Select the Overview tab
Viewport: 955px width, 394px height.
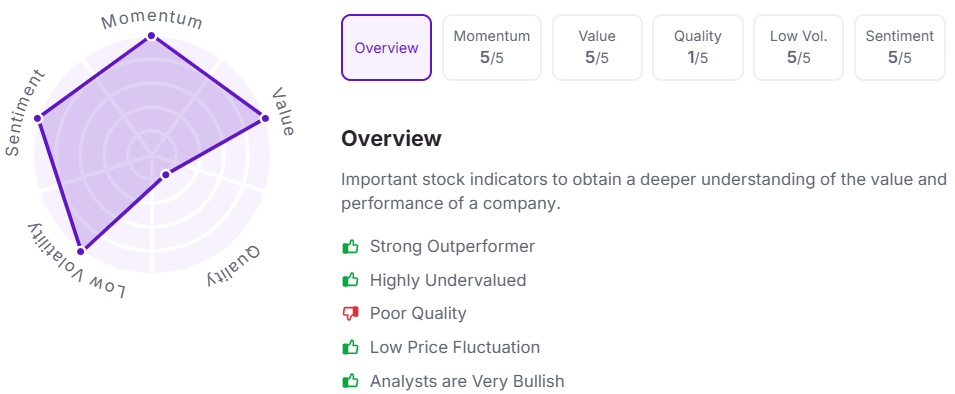click(386, 47)
